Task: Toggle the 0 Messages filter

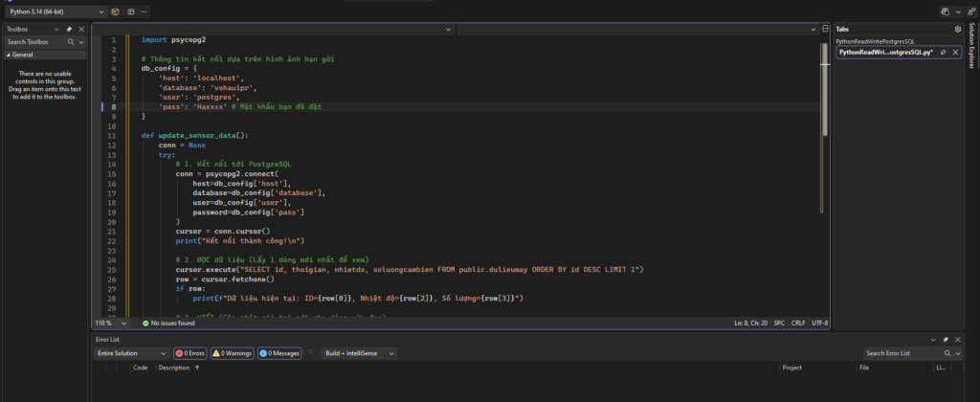Action: [x=278, y=353]
